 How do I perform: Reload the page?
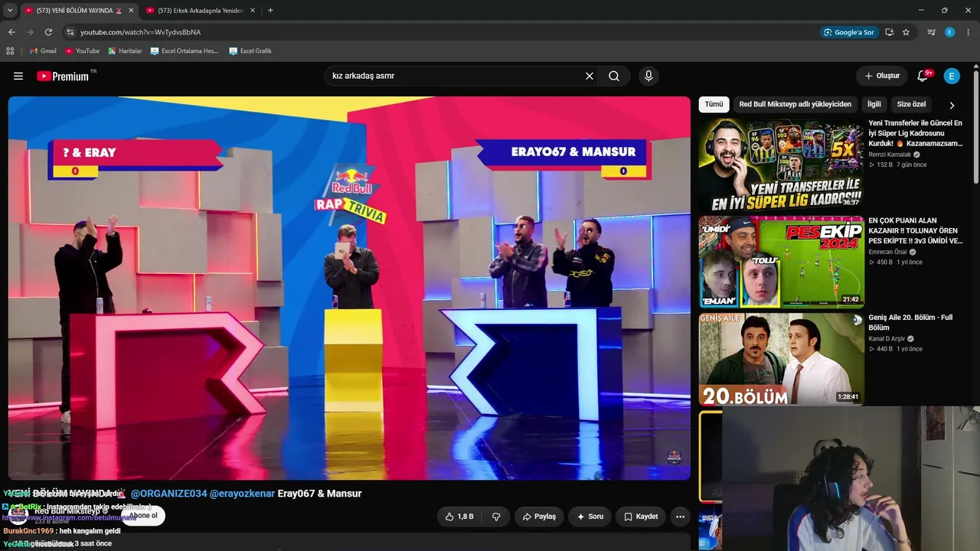(48, 32)
